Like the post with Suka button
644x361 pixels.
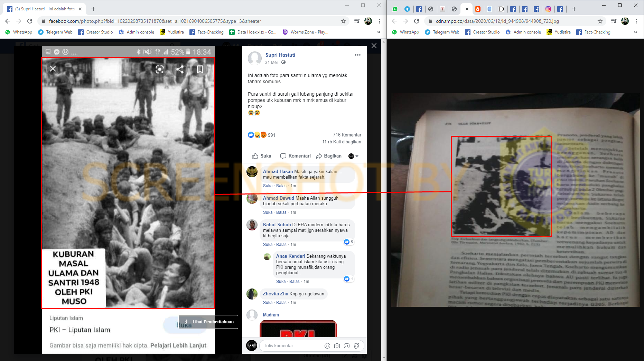point(262,156)
